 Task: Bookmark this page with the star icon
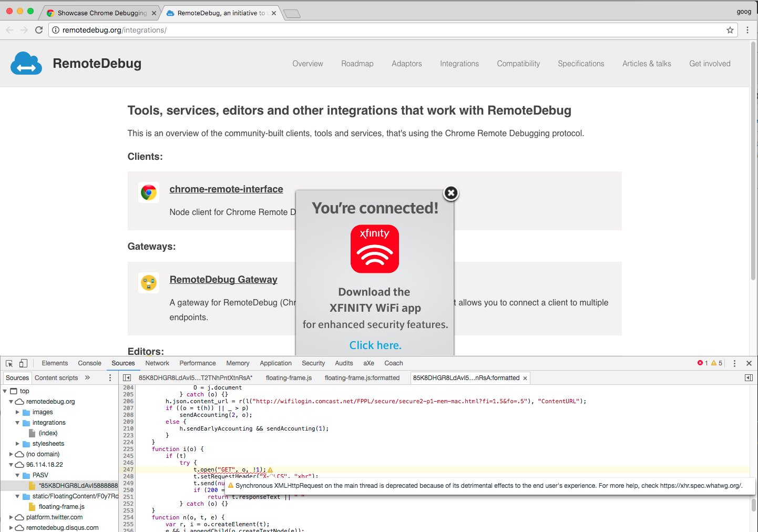(730, 30)
